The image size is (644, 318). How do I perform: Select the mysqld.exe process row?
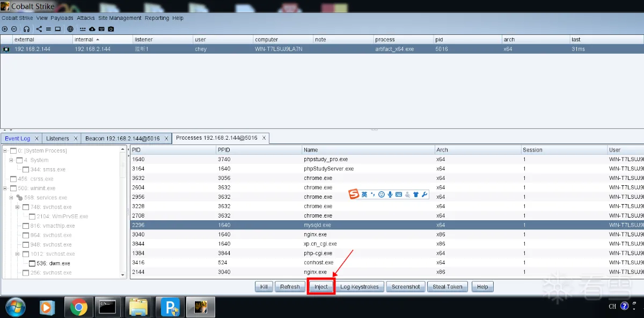point(387,225)
